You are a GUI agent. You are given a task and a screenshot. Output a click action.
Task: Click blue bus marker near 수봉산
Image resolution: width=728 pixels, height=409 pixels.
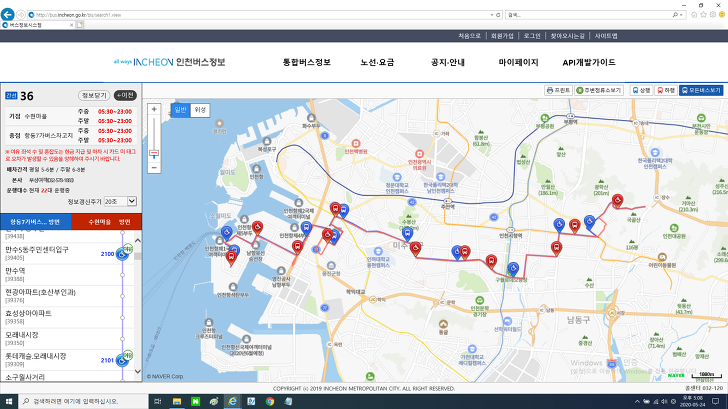click(x=407, y=234)
